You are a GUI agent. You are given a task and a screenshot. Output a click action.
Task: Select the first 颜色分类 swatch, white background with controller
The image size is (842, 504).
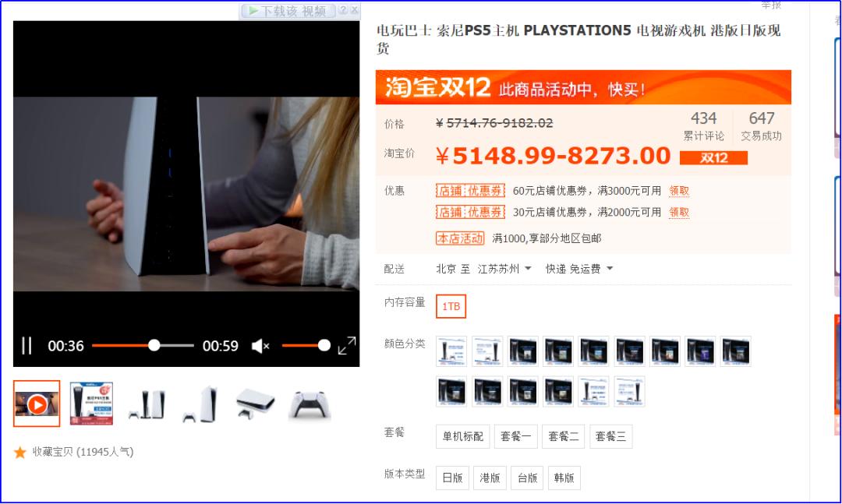451,351
